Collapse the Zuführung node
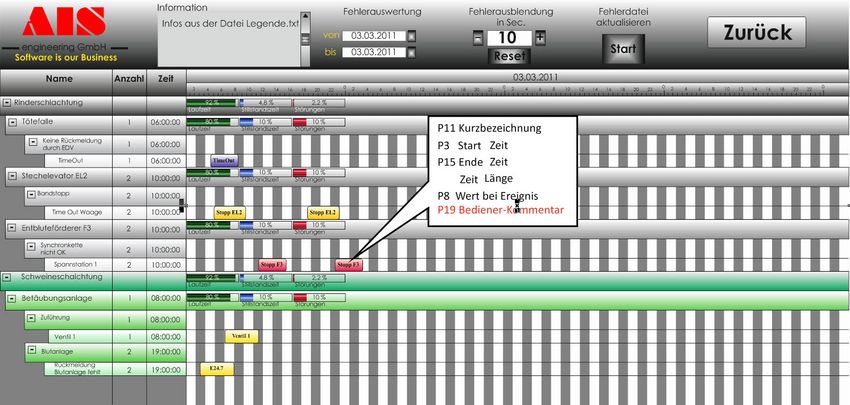The height and width of the screenshot is (405, 850). tap(33, 318)
